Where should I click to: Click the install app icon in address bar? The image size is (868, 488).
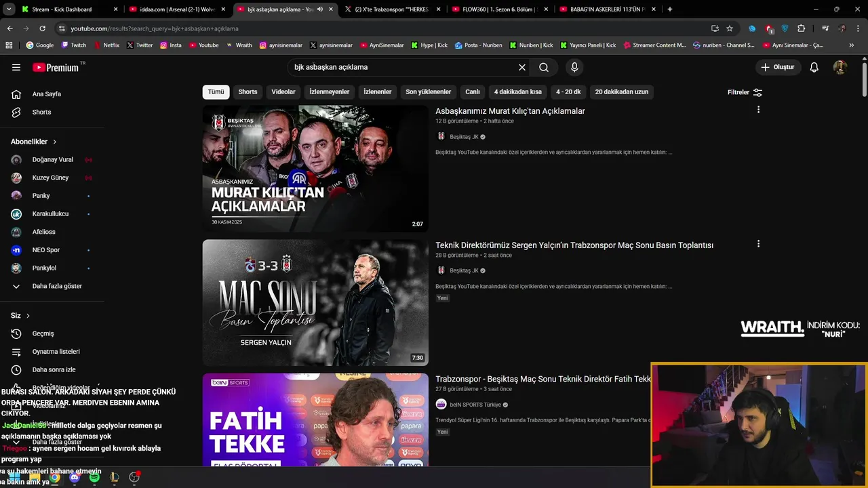point(715,28)
